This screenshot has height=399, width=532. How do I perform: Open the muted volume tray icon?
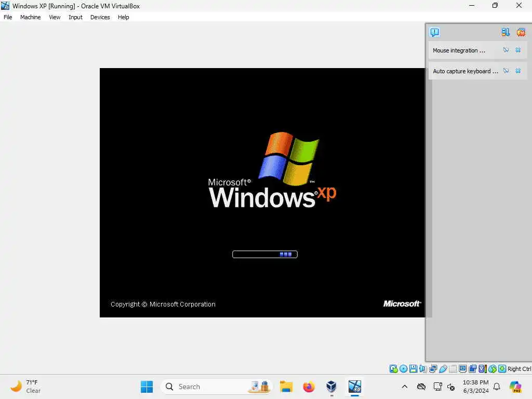pos(451,387)
